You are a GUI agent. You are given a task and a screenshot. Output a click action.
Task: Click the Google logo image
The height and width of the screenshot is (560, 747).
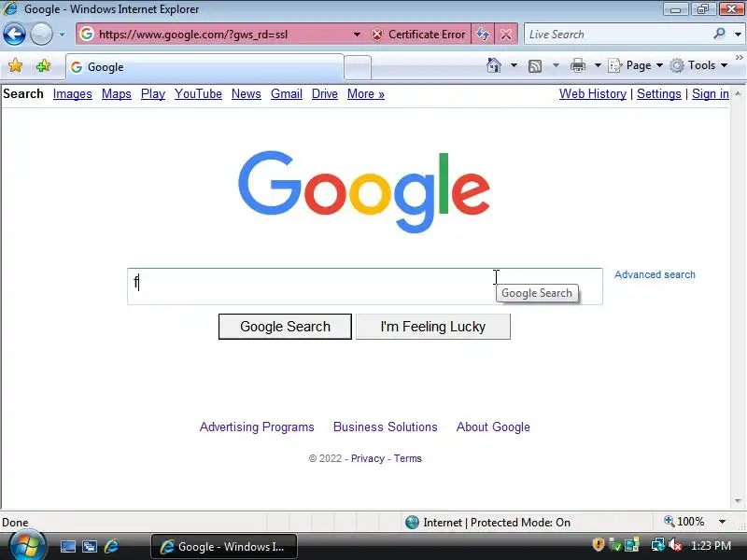click(364, 192)
